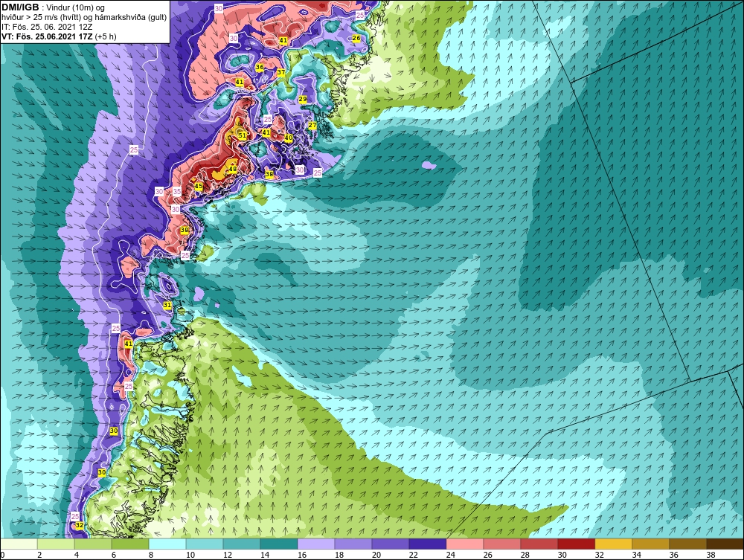Select the 6–8 m/s darker green legend swatch

tap(130, 544)
